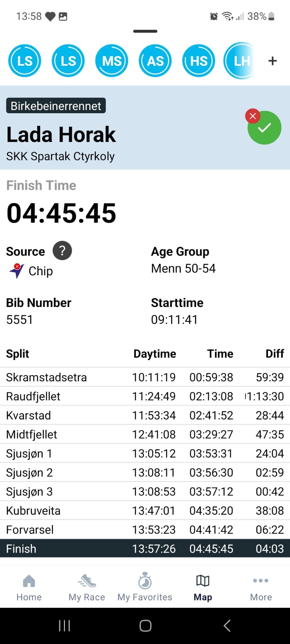Open Source help question mark icon
This screenshot has height=644, width=290.
[62, 251]
